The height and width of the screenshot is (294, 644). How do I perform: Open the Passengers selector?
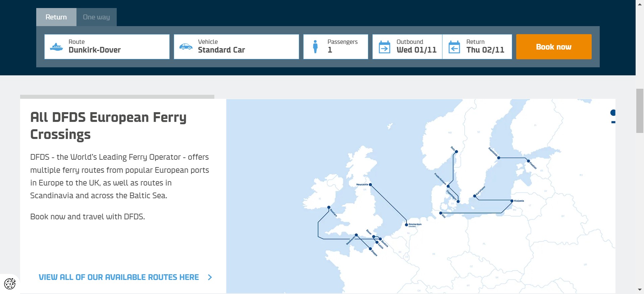coord(335,47)
